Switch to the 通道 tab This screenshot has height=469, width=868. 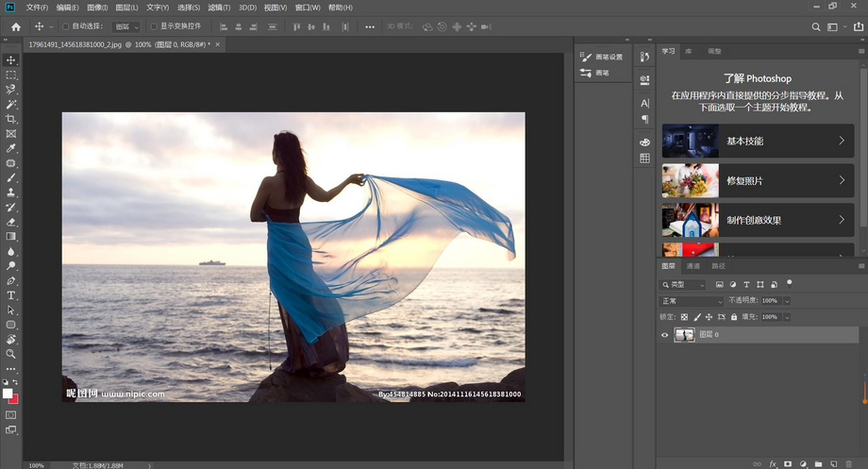click(x=693, y=266)
